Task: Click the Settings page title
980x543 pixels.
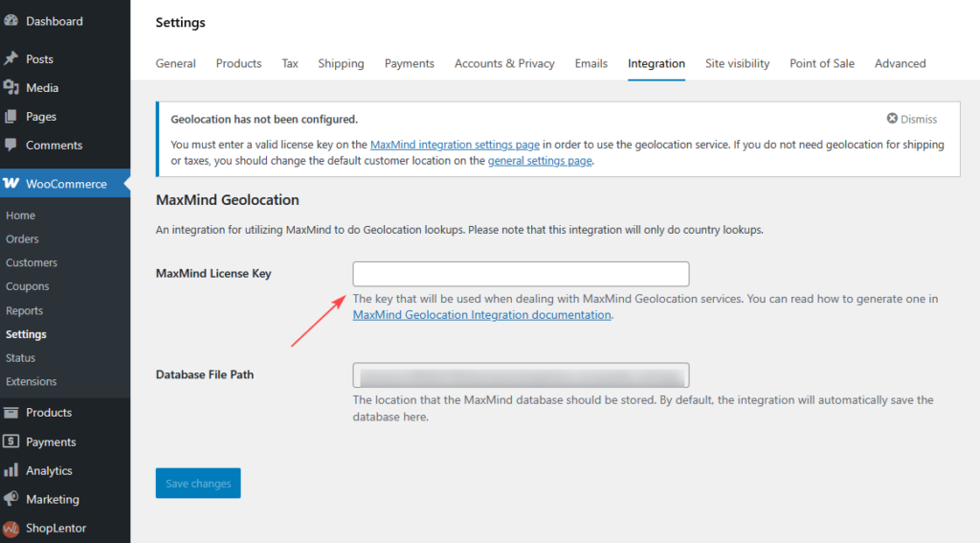Action: tap(181, 23)
